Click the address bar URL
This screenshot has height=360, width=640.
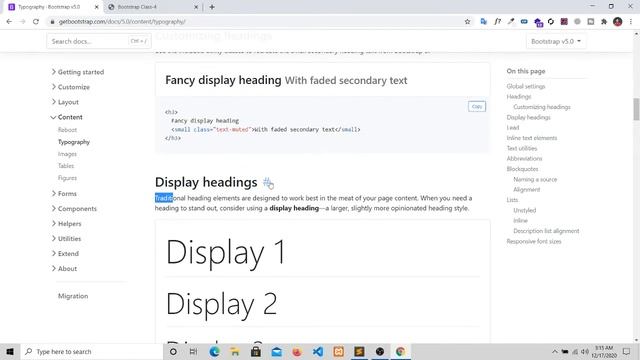click(x=122, y=22)
